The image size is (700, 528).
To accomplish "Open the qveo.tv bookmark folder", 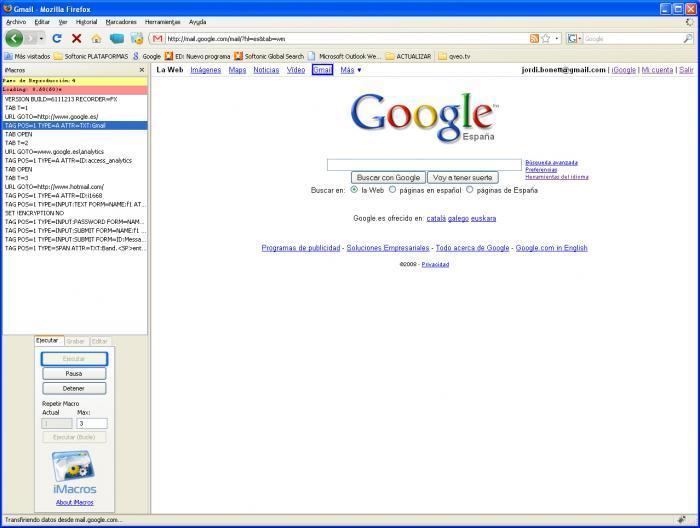I will [x=454, y=56].
